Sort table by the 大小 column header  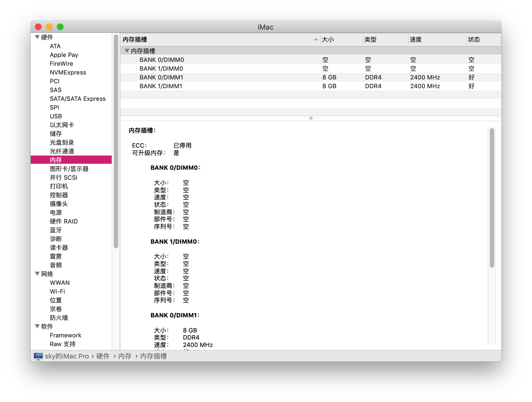(328, 40)
